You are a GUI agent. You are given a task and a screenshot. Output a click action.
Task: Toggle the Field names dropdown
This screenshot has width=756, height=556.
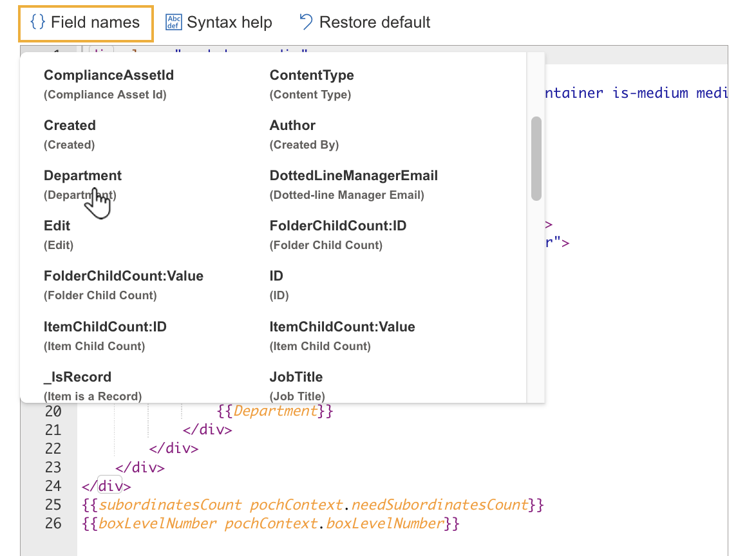[x=86, y=23]
